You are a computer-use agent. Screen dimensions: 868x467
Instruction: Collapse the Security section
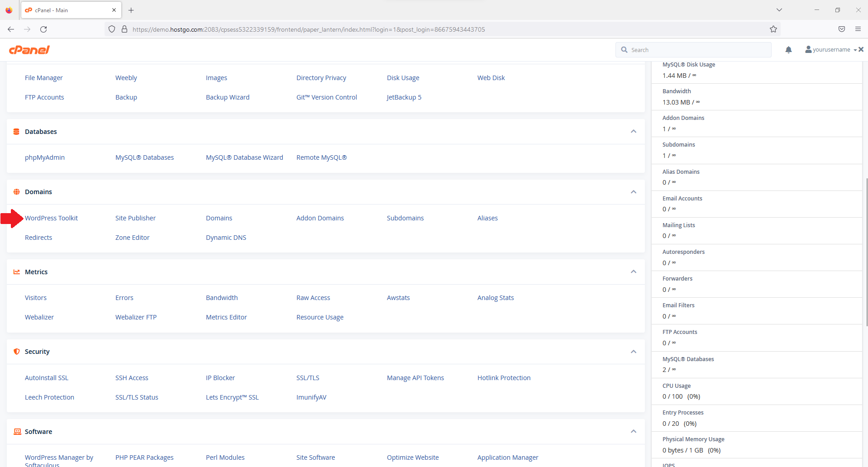coord(633,352)
